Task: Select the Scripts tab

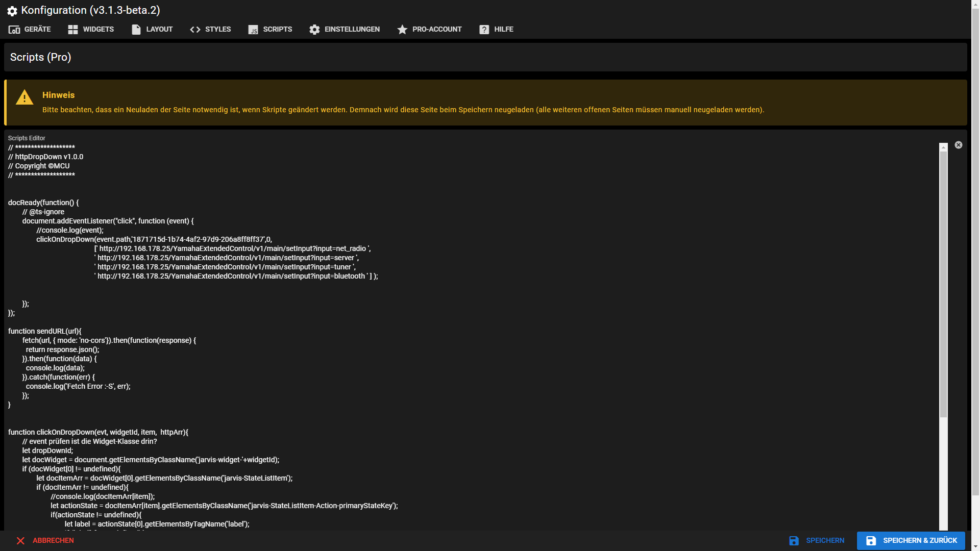Action: (270, 30)
